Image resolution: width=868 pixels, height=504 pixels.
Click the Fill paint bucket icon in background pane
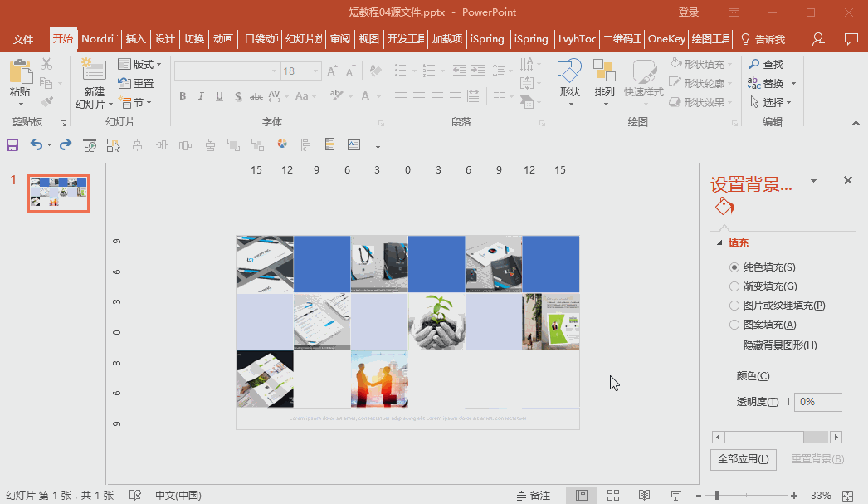coord(724,207)
